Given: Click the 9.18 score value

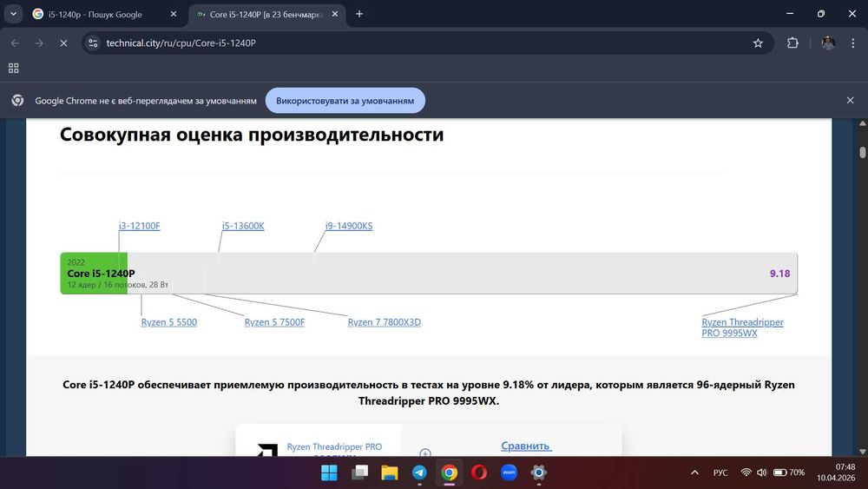Looking at the screenshot, I should pos(779,273).
